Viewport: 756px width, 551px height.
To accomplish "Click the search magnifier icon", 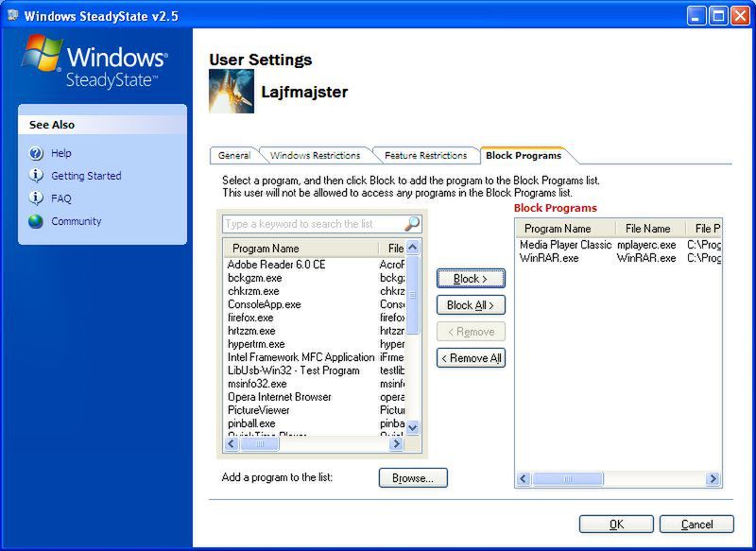I will pos(412,224).
